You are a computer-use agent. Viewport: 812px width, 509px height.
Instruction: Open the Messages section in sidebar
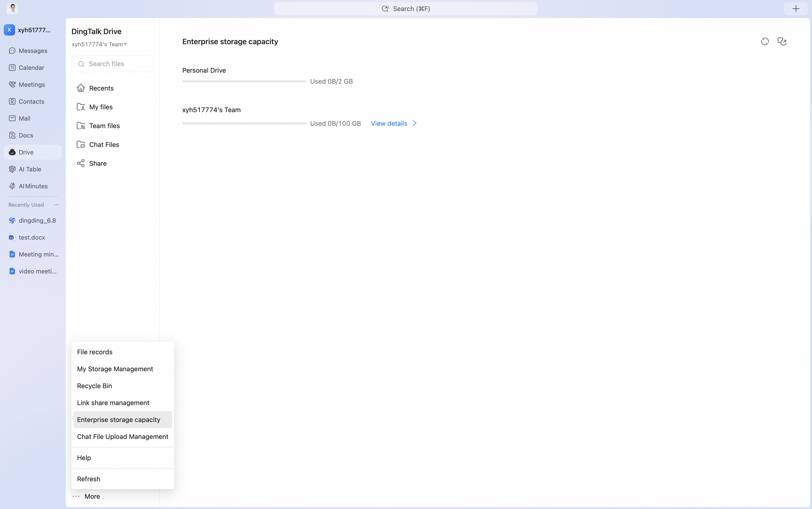point(33,51)
